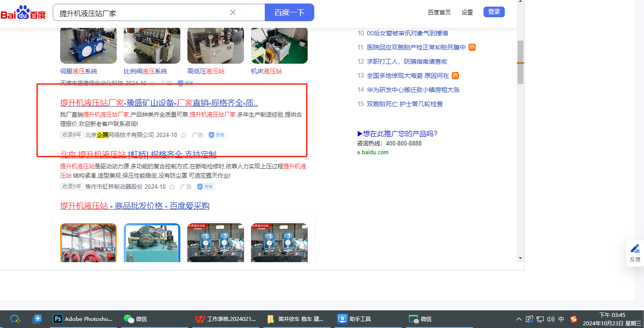
Task: Switch to Adobe Photoshop on the taskbar
Action: click(84, 319)
